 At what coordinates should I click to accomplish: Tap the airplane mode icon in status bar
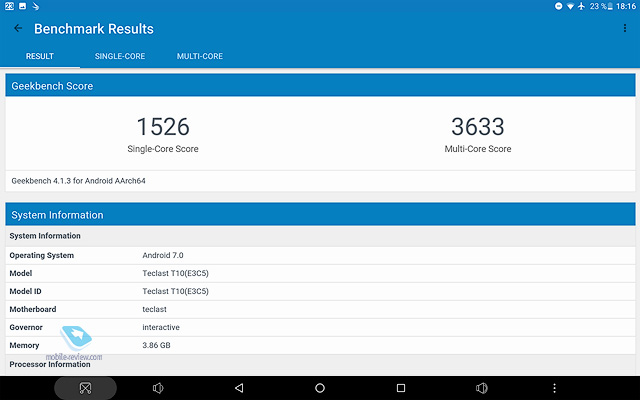point(581,6)
